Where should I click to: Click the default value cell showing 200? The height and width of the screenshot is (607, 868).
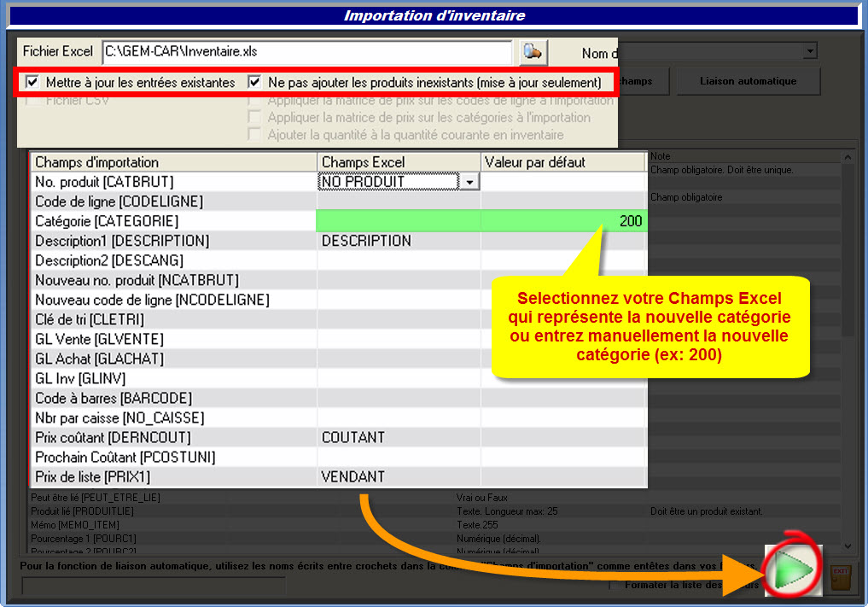tap(563, 221)
